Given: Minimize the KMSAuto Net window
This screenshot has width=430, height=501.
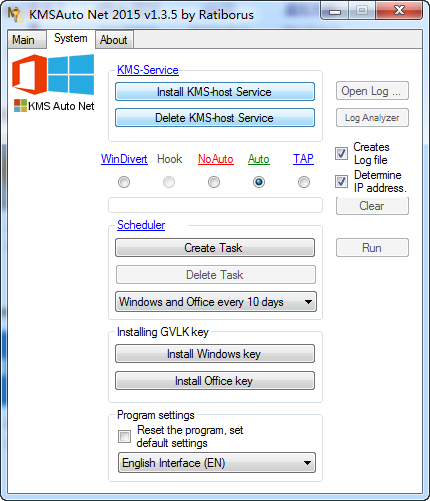Looking at the screenshot, I should click(x=335, y=11).
